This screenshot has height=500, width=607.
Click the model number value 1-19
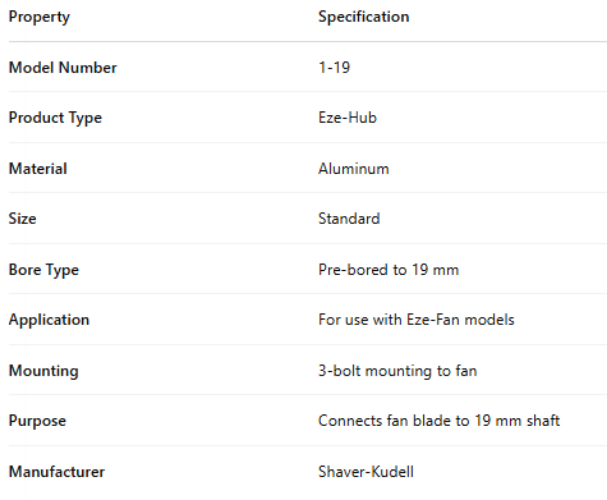(x=334, y=68)
